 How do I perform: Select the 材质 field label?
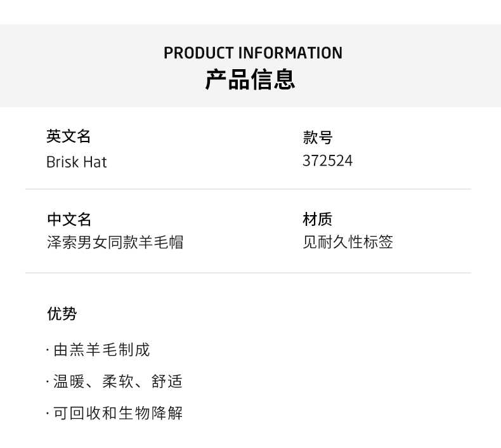pos(318,220)
